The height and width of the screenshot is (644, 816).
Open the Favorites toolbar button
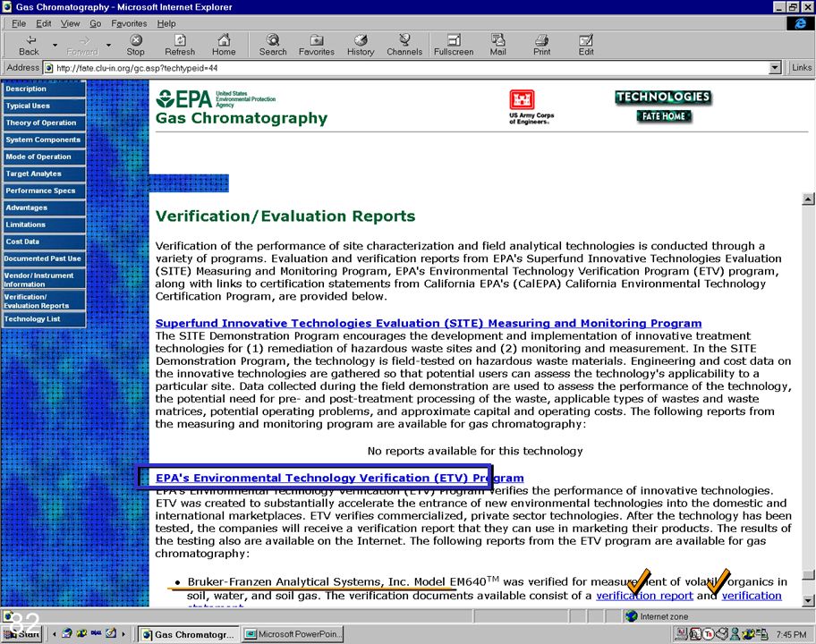click(x=317, y=46)
